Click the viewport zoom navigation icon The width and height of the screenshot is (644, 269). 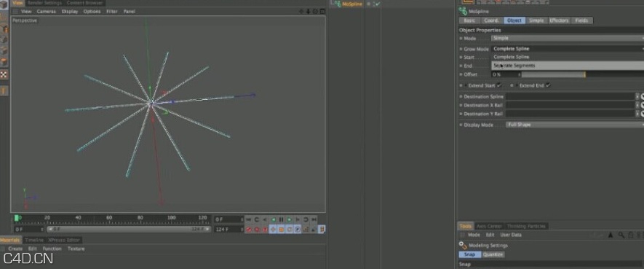pos(309,12)
